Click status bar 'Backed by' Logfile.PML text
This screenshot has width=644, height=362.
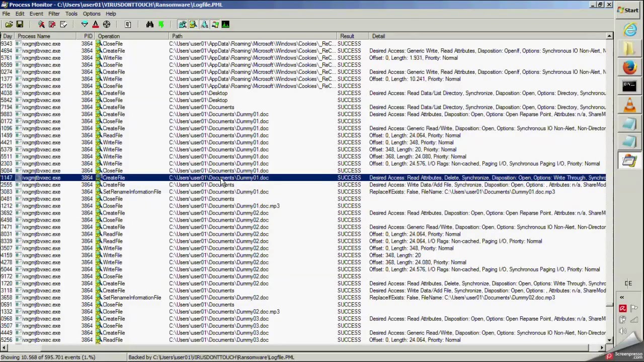pyautogui.click(x=211, y=357)
